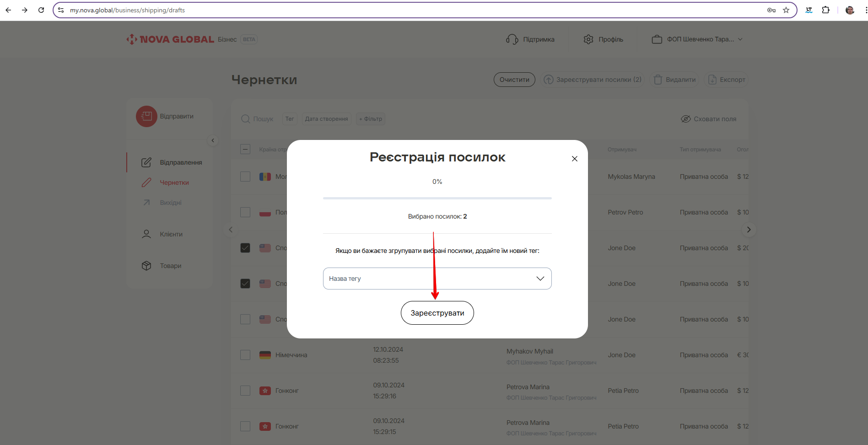The height and width of the screenshot is (445, 868).
Task: Open browser extensions puzzle icon
Action: point(826,10)
